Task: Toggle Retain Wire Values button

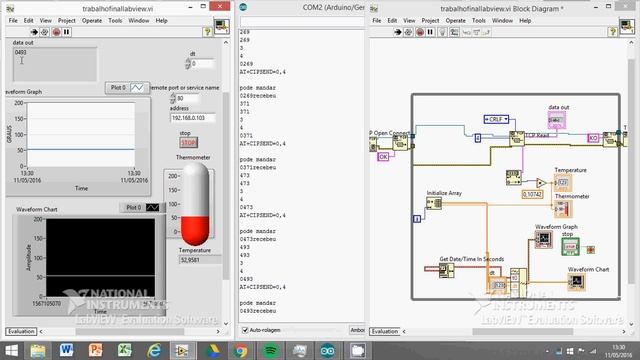Action: pos(454,32)
